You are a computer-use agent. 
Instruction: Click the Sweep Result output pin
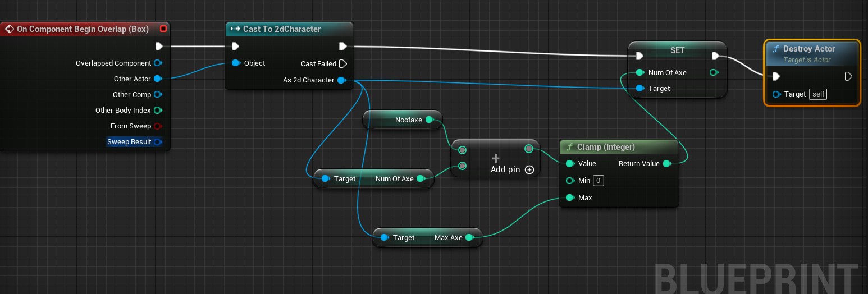point(158,142)
